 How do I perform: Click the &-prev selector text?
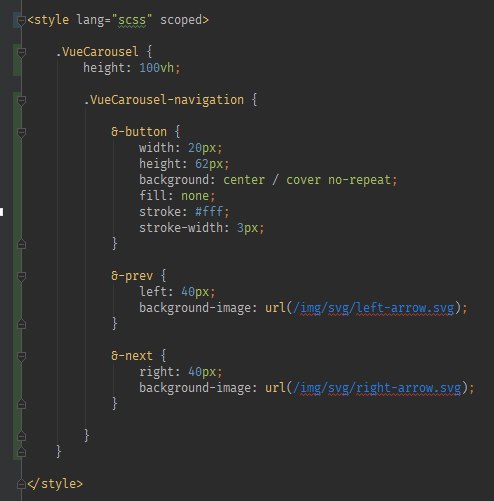(132, 276)
